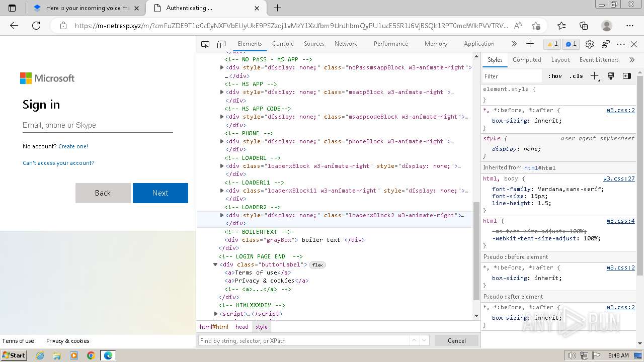Open the warnings count badge
The image size is (644, 362).
click(552, 44)
